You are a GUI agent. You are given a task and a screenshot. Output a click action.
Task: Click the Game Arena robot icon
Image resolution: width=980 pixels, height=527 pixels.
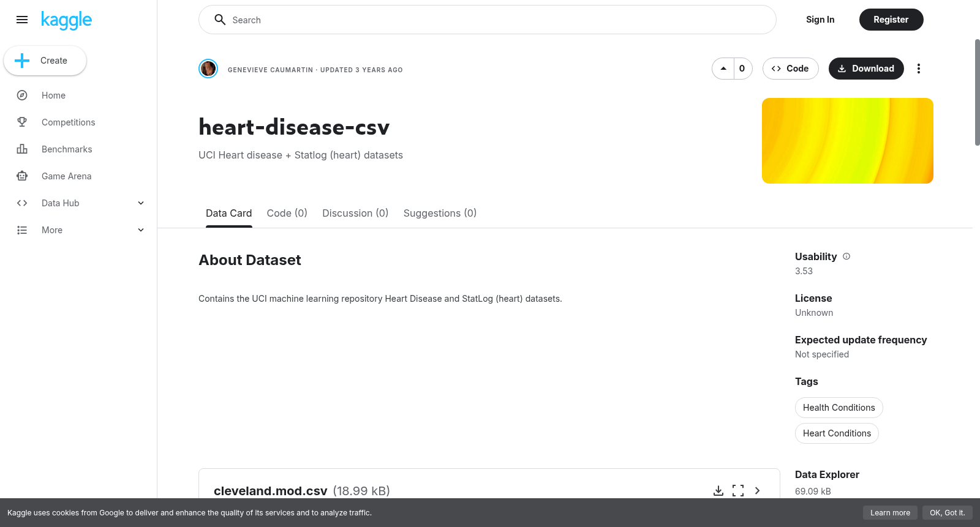22,176
